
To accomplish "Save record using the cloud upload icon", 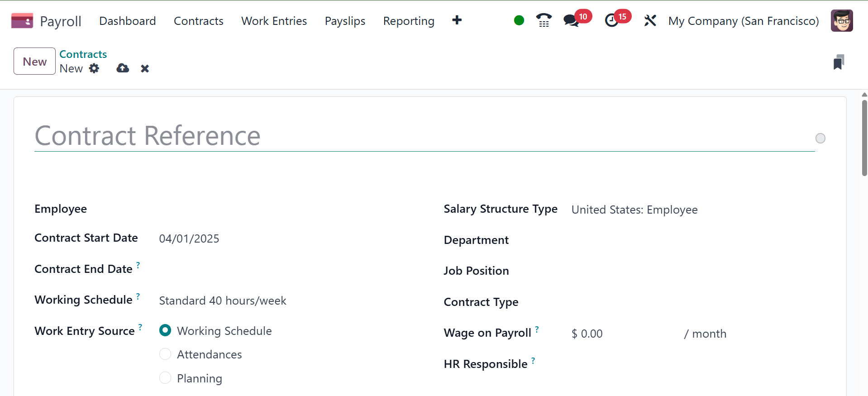I will (x=123, y=68).
